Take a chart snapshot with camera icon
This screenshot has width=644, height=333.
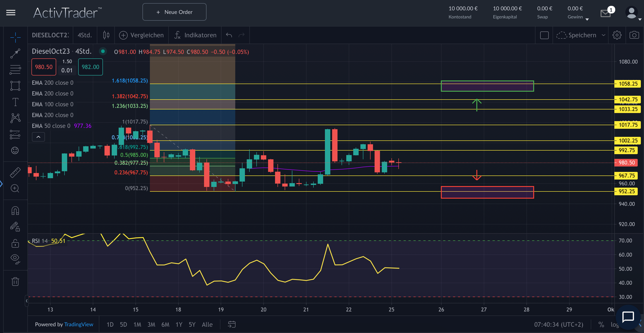(634, 35)
